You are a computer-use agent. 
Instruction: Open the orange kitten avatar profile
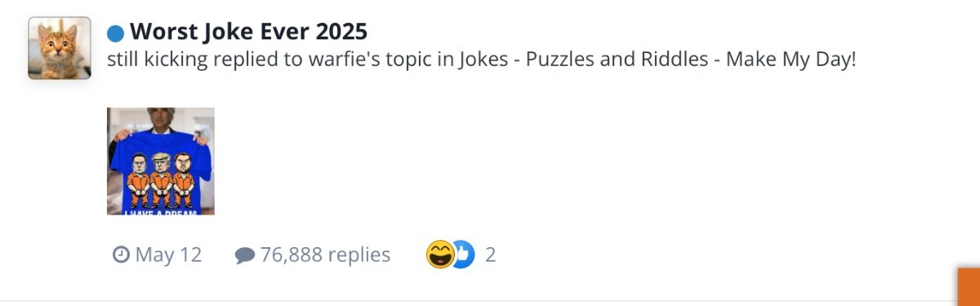(x=60, y=48)
